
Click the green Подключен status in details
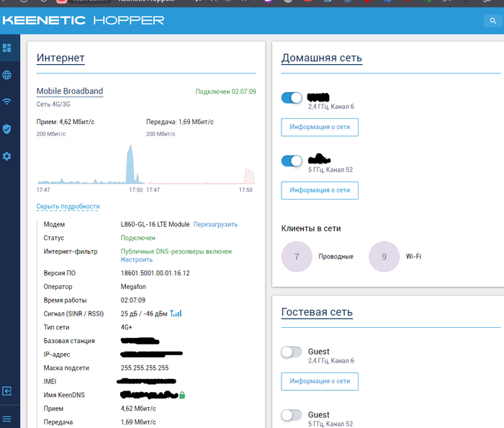point(138,238)
